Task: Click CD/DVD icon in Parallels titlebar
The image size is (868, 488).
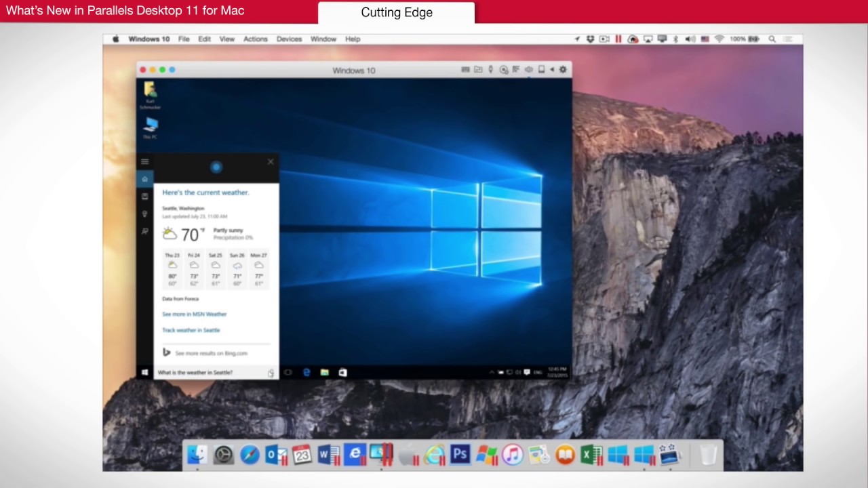Action: click(x=503, y=70)
